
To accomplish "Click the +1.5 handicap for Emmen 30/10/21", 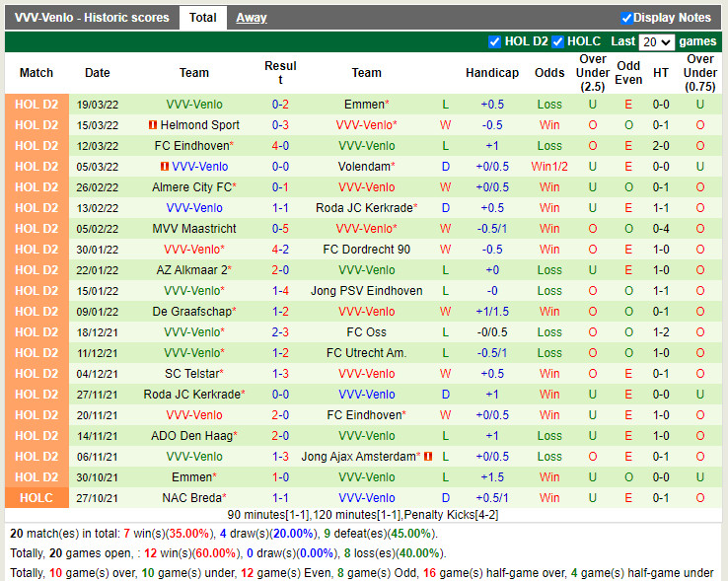I will 492,477.
